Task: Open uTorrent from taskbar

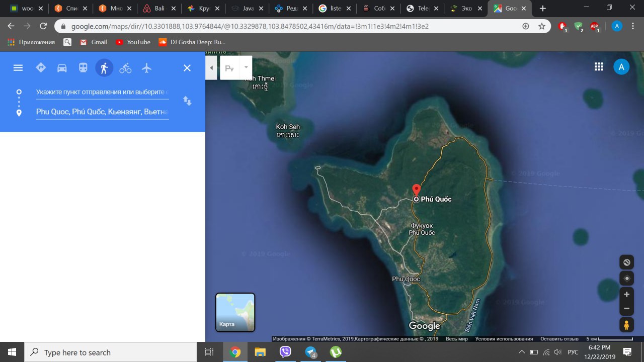Action: (336, 352)
